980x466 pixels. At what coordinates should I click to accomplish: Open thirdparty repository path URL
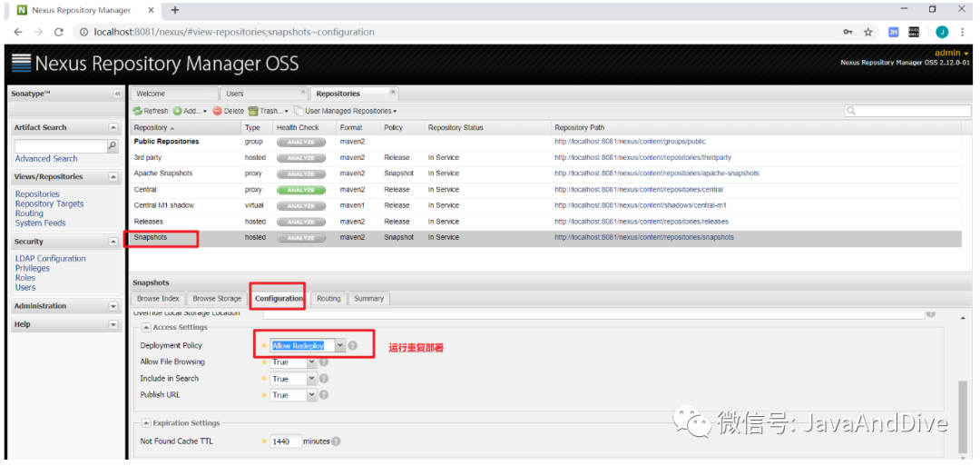click(x=642, y=158)
